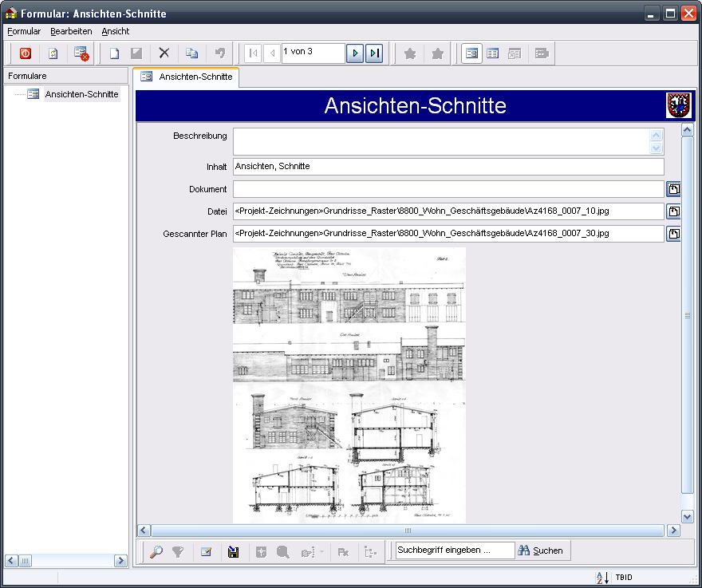Open browse button next to Gescannter Plan field

click(673, 234)
